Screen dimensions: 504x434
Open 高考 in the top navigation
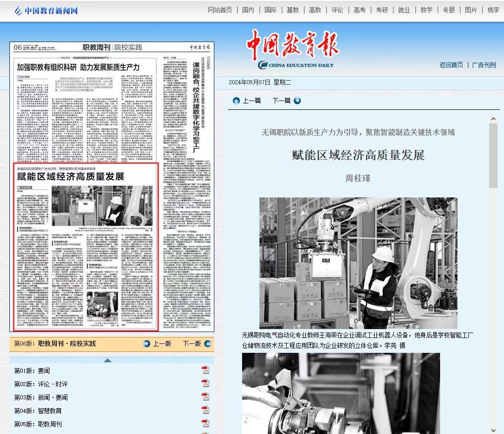tap(359, 10)
